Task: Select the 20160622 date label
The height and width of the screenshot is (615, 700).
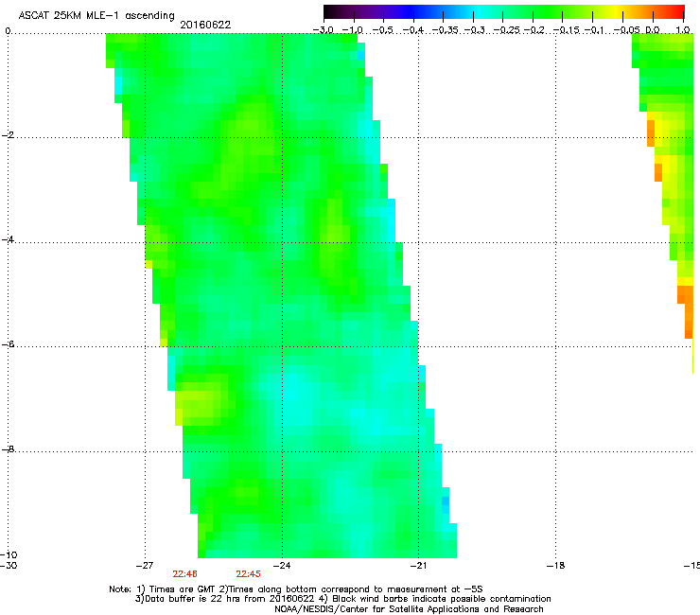Action: [x=205, y=25]
